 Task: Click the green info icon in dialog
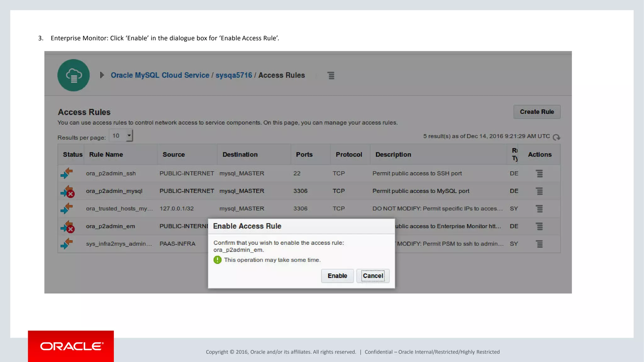tap(217, 260)
